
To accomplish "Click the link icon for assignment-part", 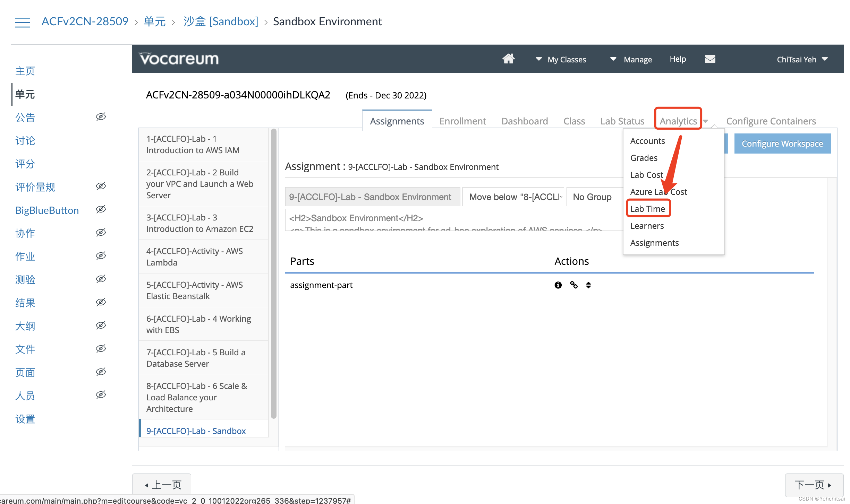I will click(x=574, y=284).
